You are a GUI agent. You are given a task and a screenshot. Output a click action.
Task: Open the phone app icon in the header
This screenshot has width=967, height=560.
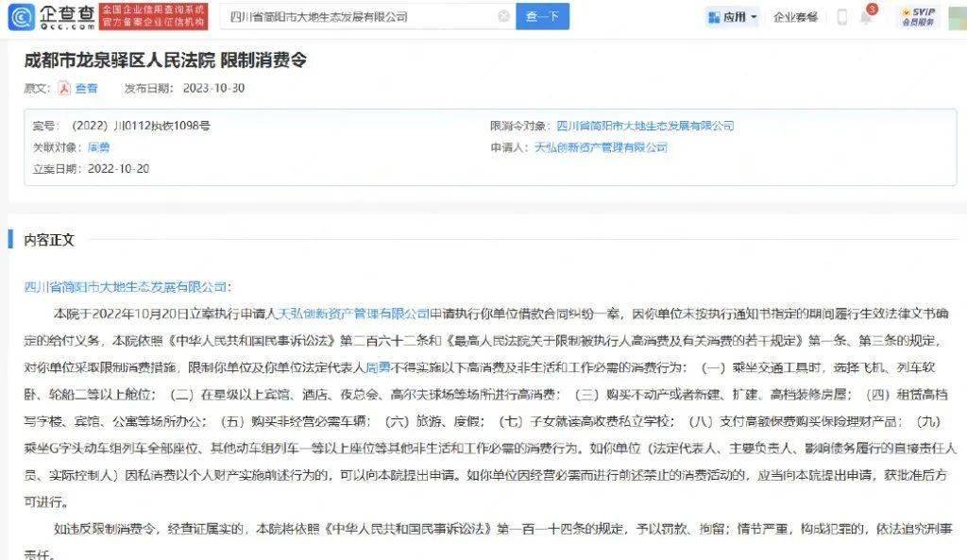[841, 17]
